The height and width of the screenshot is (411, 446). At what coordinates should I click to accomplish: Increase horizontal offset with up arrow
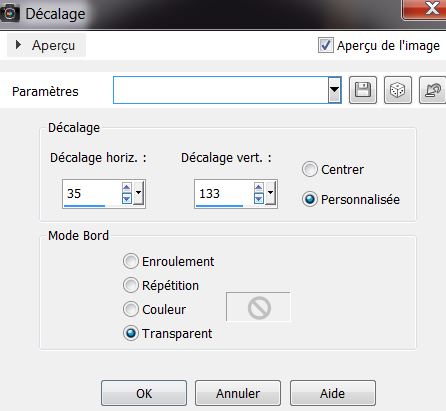click(x=126, y=187)
